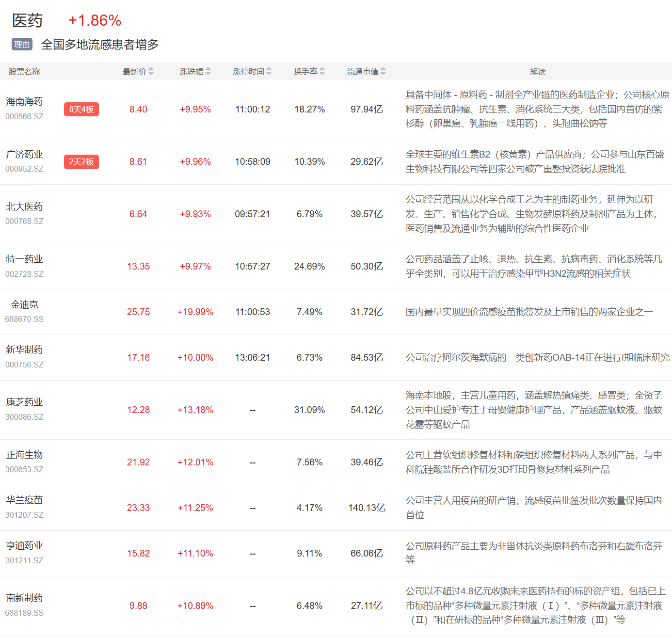Image resolution: width=672 pixels, height=637 pixels.
Task: Open 南新制药 stock details
Action: pos(24,598)
